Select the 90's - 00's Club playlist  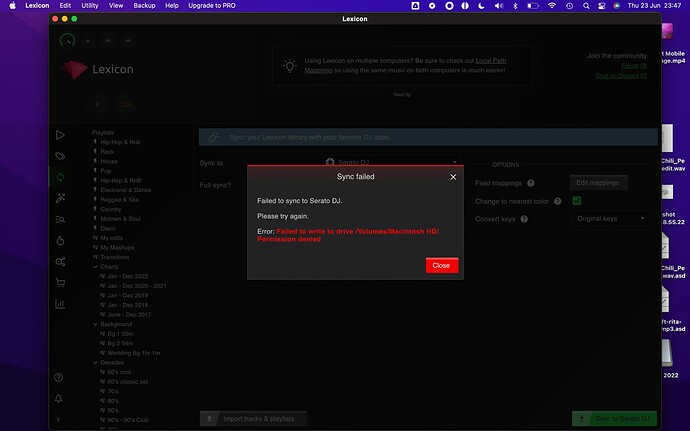tap(128, 420)
